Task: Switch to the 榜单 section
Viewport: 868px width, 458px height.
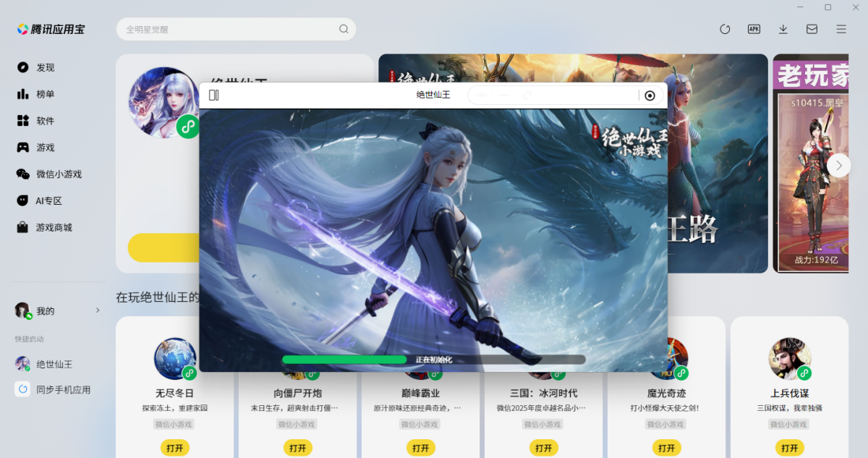Action: (22, 94)
